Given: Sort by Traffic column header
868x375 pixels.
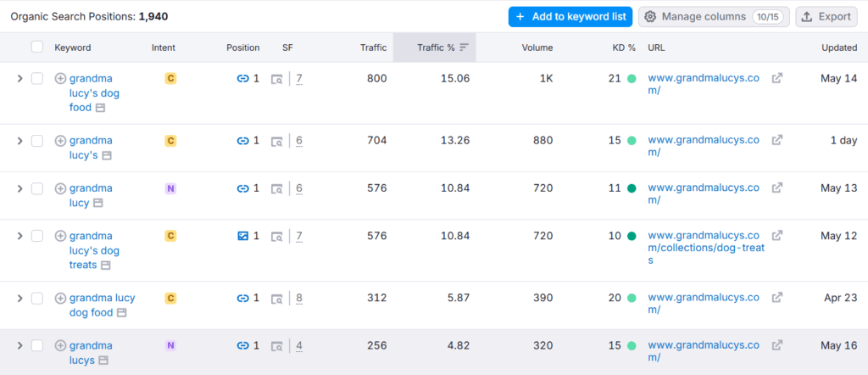Looking at the screenshot, I should tap(374, 48).
